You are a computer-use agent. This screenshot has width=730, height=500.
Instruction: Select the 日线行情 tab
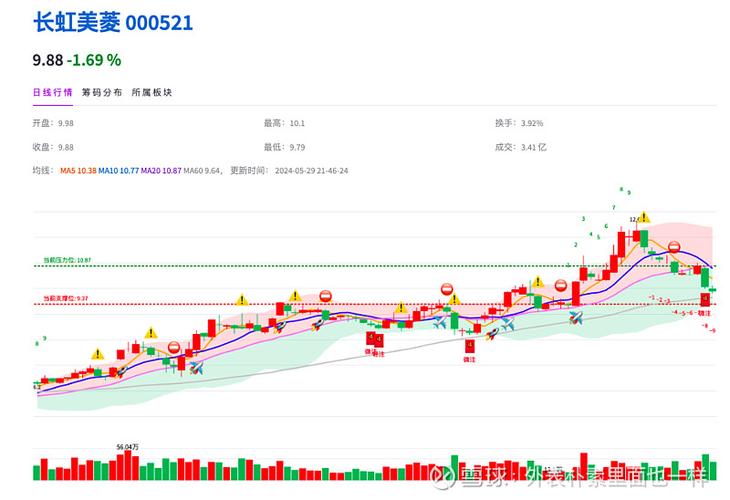(x=53, y=92)
